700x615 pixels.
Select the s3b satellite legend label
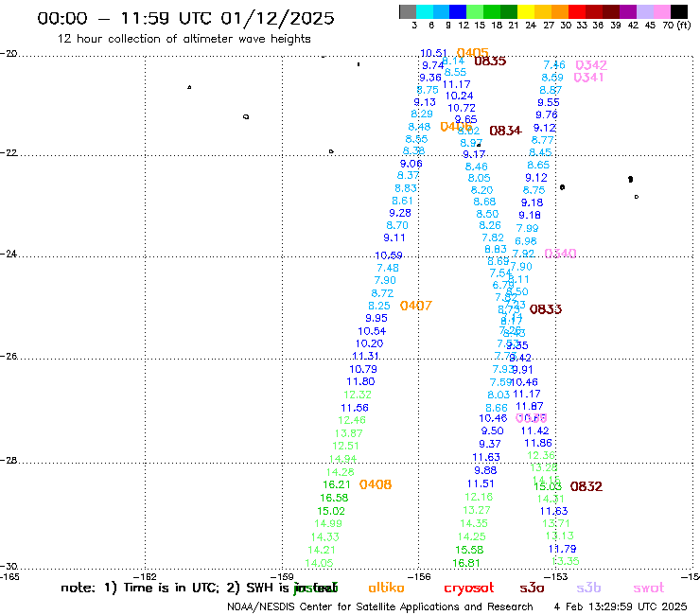coord(588,588)
